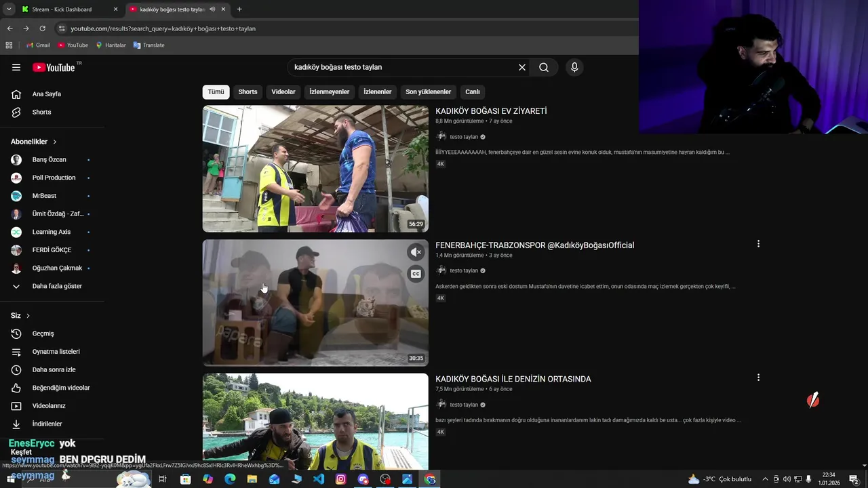Toggle captions on the video preview
The height and width of the screenshot is (488, 868).
tap(416, 274)
